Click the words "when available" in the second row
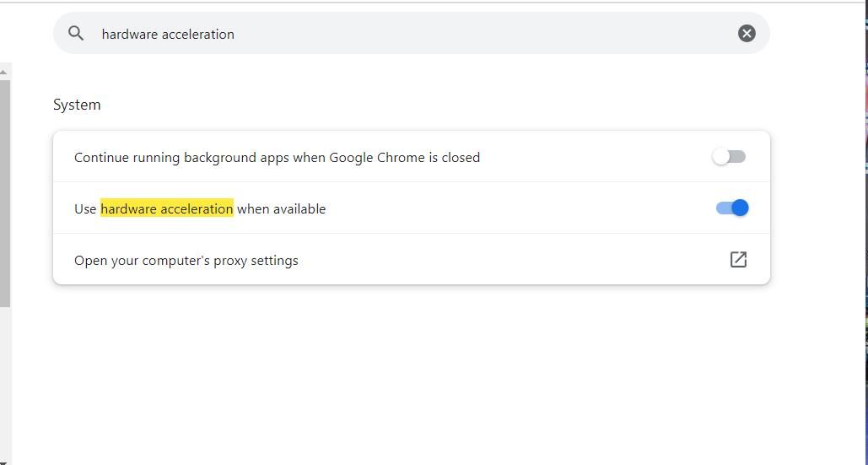 281,209
